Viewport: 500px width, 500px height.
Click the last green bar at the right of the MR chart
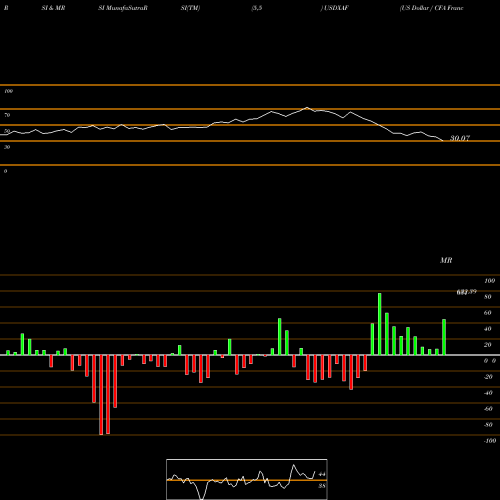pos(444,337)
